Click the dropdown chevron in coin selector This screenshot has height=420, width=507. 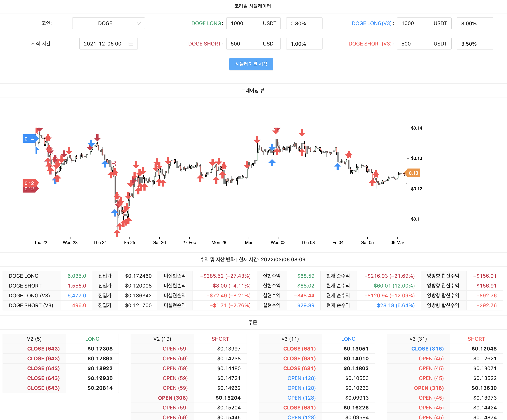click(x=139, y=23)
